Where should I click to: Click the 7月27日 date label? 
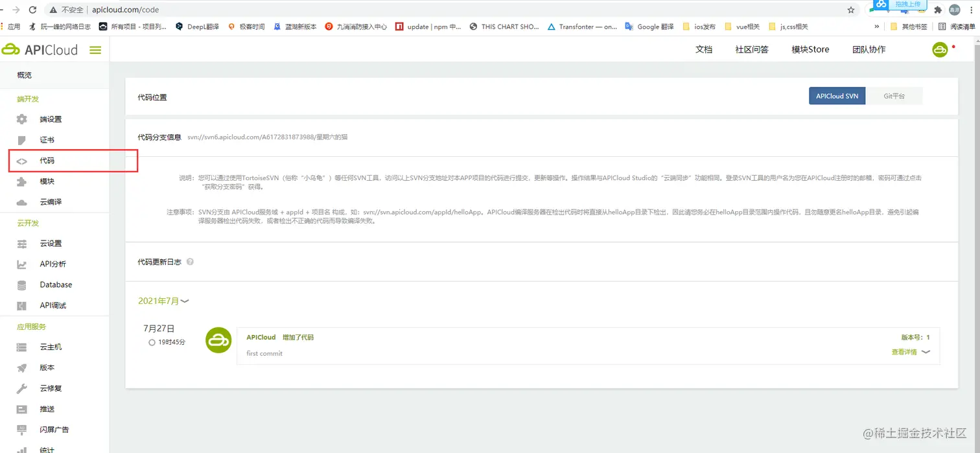pos(159,329)
